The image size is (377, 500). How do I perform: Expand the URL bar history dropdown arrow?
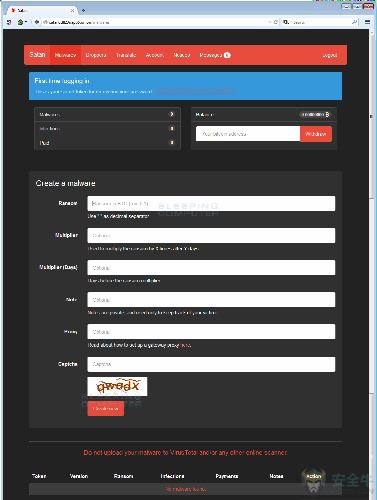pos(269,22)
